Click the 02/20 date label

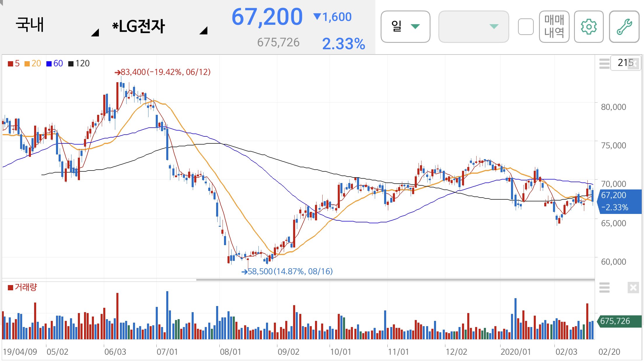[609, 352]
